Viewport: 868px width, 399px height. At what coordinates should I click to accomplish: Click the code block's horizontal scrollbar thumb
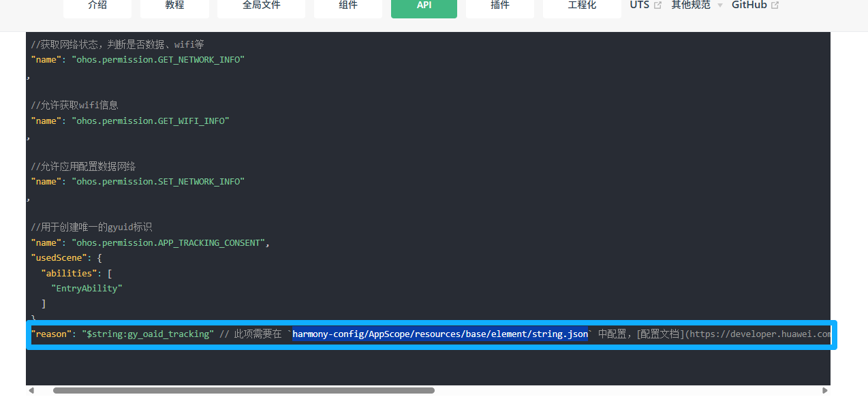click(x=244, y=391)
